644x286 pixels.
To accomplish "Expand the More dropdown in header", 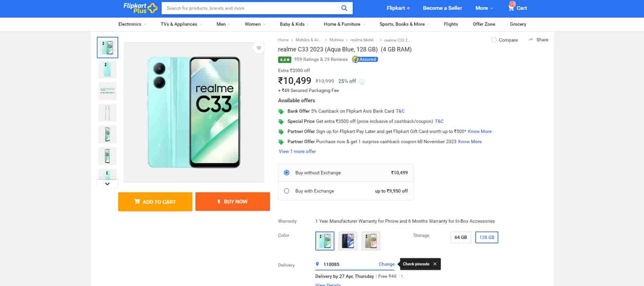I will click(x=484, y=8).
